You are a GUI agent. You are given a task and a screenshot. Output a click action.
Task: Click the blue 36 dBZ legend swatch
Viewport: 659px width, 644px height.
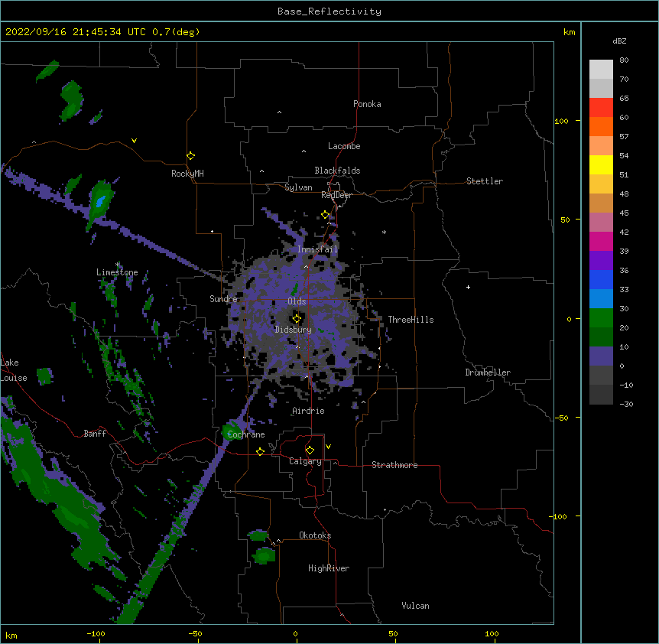(x=601, y=279)
